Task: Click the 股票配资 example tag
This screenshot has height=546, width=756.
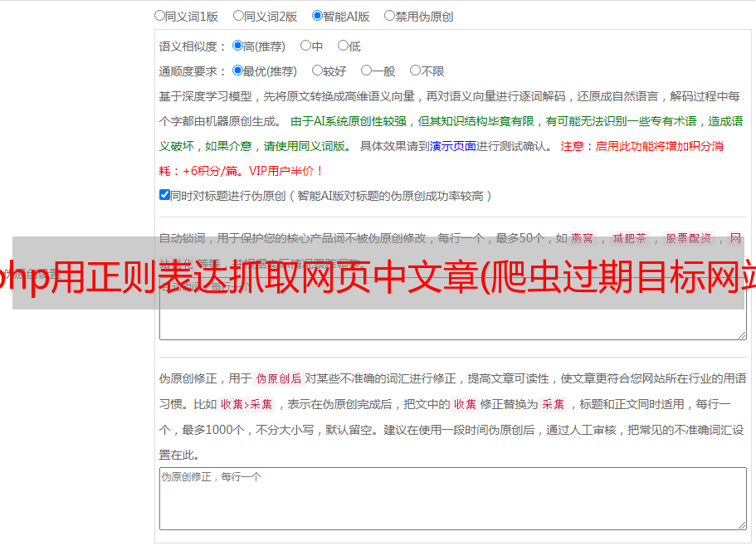Action: (x=689, y=238)
